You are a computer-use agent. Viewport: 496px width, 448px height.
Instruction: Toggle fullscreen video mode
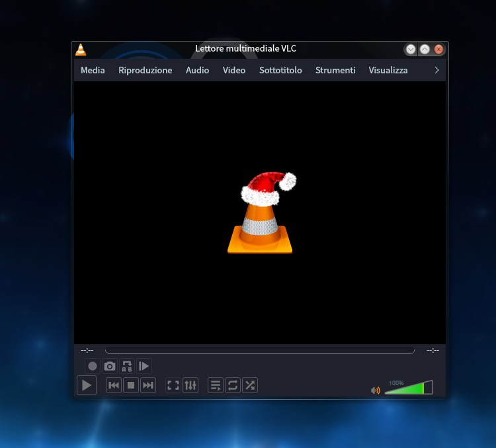(x=173, y=385)
